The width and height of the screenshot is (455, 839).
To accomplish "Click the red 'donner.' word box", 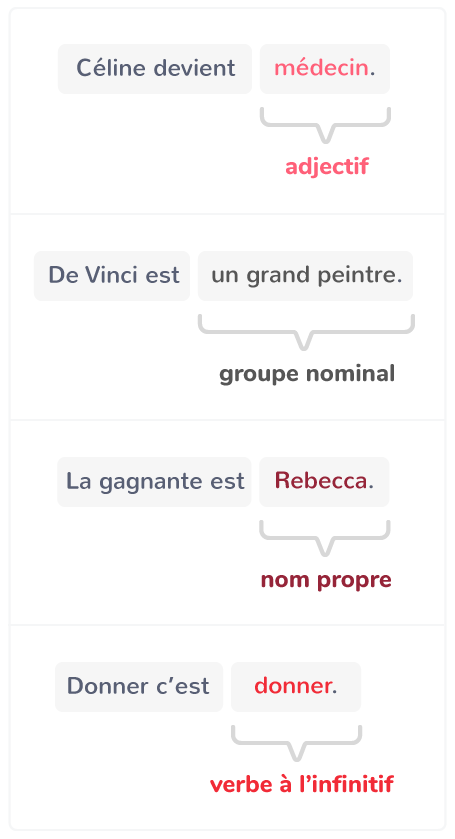I will 296,687.
